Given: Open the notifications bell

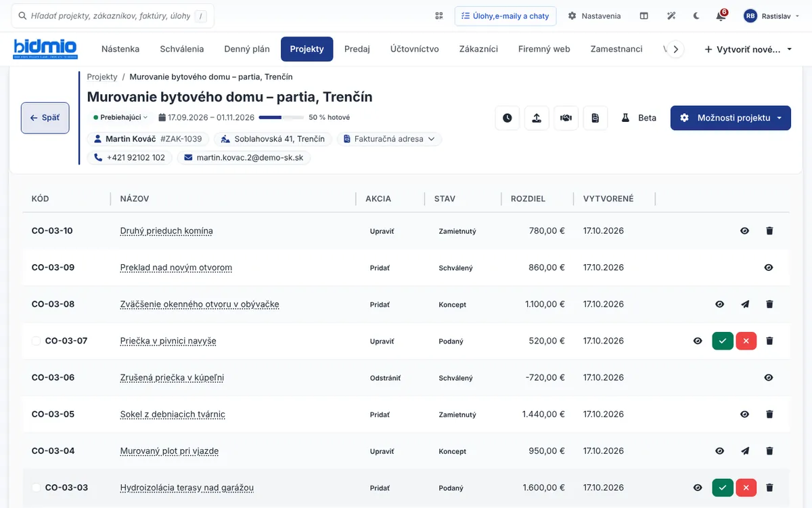Looking at the screenshot, I should tap(721, 16).
